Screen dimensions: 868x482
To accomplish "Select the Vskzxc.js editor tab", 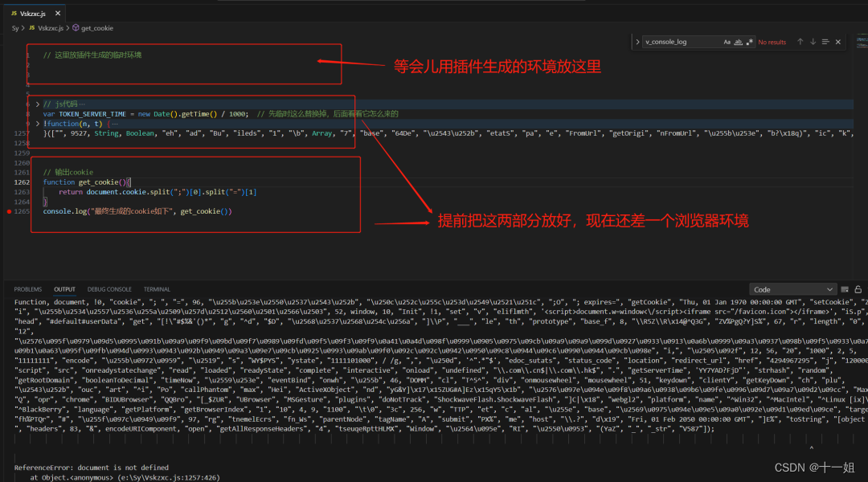I will click(x=33, y=14).
